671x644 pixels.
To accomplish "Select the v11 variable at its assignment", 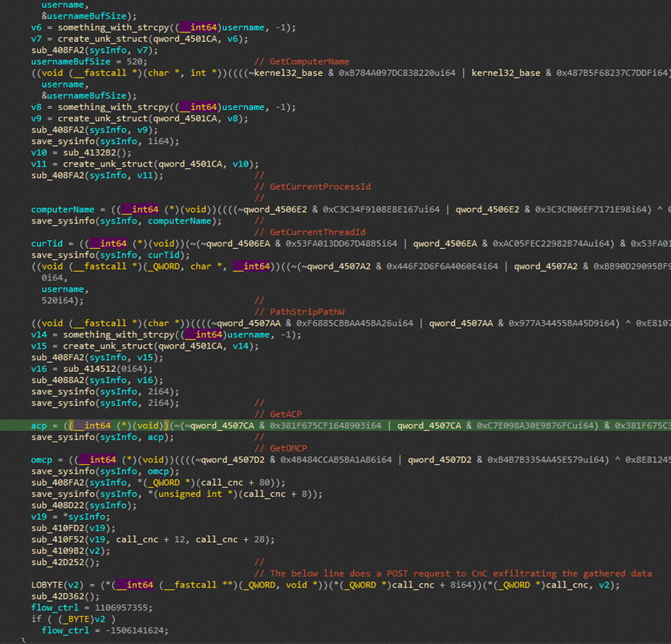I will coord(39,164).
